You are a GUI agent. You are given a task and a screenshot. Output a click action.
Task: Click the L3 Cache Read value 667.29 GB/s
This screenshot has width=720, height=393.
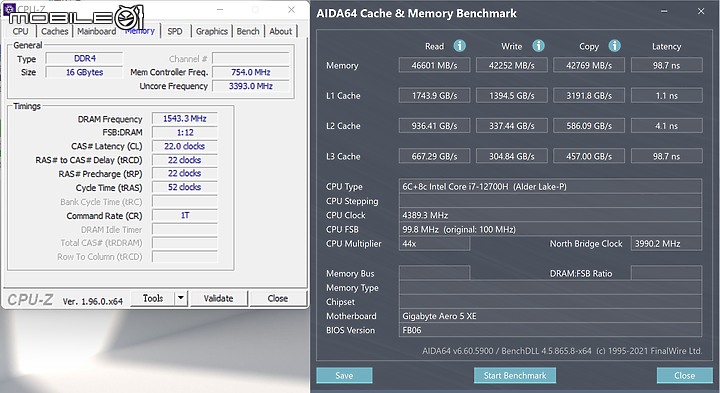point(434,156)
